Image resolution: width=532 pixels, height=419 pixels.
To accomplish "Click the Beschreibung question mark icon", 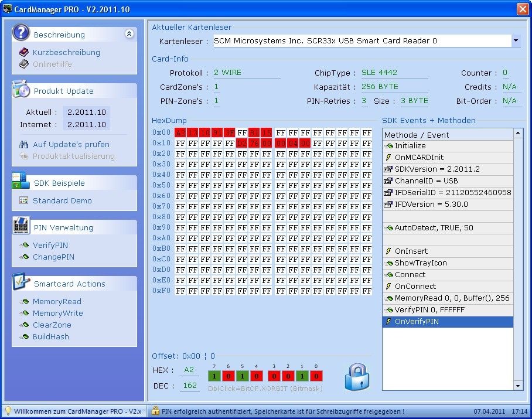I will pyautogui.click(x=21, y=33).
